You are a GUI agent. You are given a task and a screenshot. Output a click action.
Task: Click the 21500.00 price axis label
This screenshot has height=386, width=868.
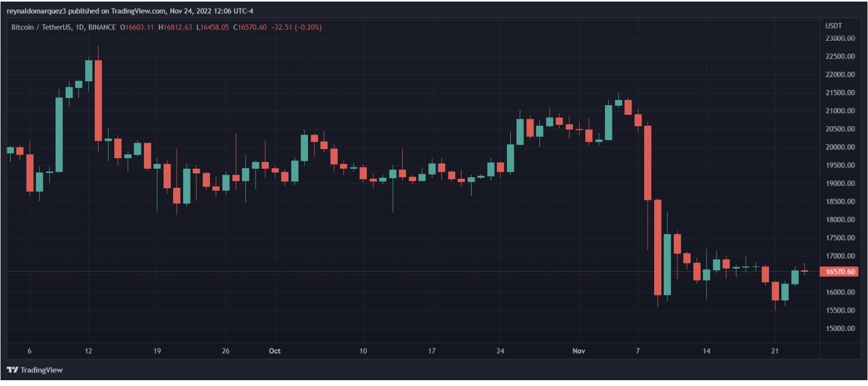840,93
